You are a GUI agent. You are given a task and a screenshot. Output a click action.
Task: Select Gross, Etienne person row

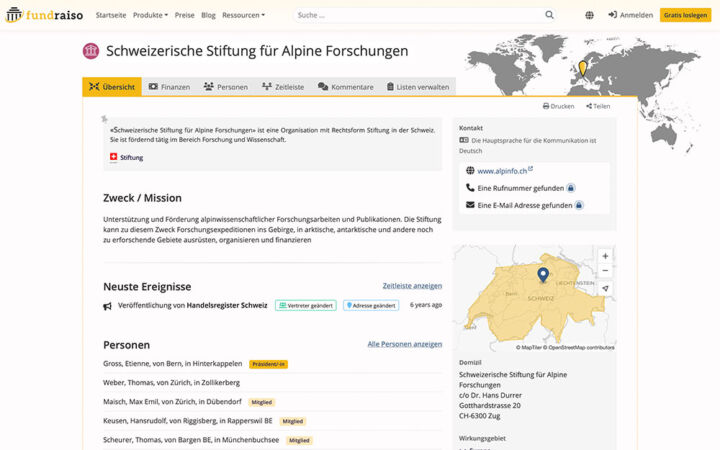[x=272, y=364]
